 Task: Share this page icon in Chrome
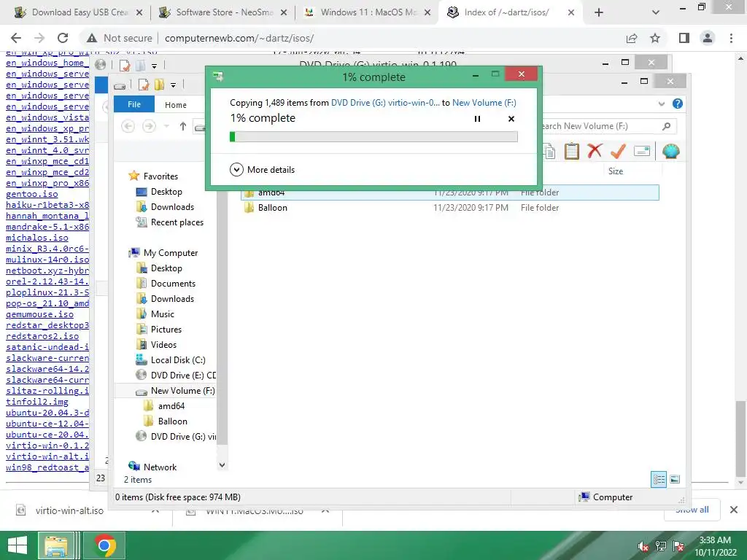632,38
